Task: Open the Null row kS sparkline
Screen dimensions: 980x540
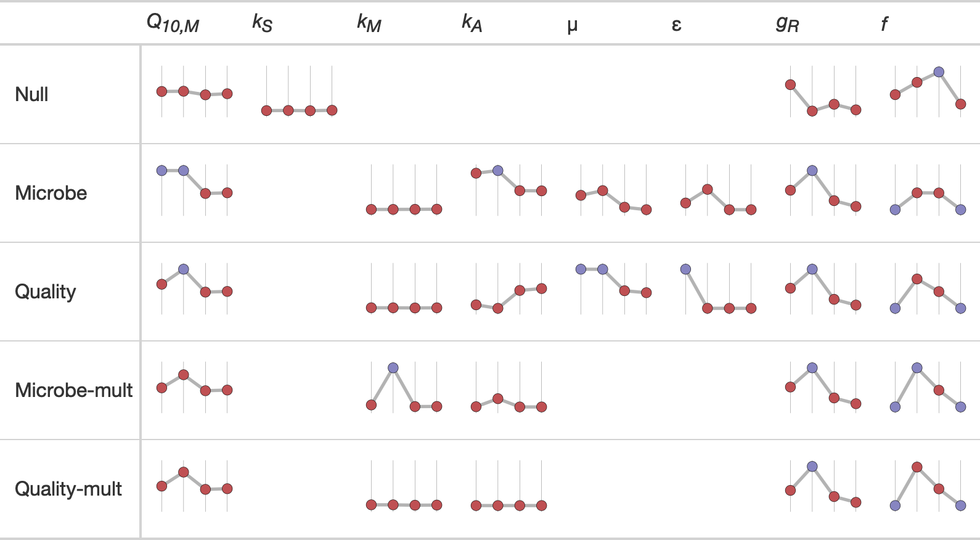Action: point(299,92)
